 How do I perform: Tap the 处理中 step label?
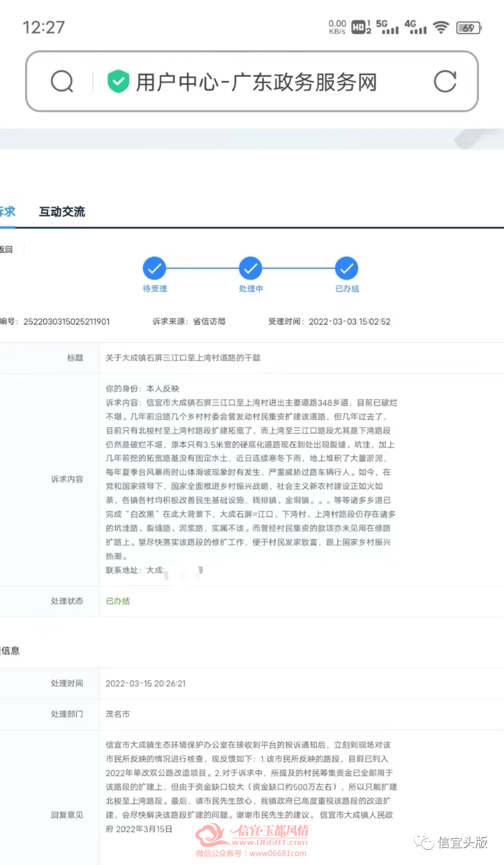251,289
